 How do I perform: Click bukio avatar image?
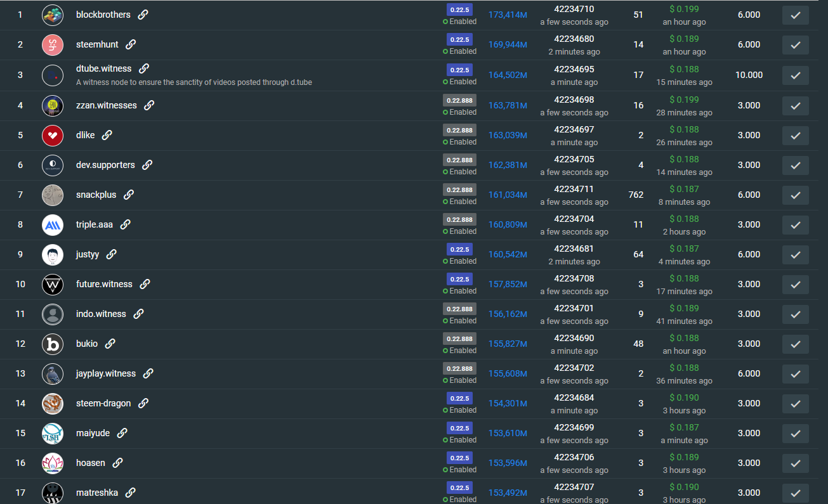coord(53,344)
